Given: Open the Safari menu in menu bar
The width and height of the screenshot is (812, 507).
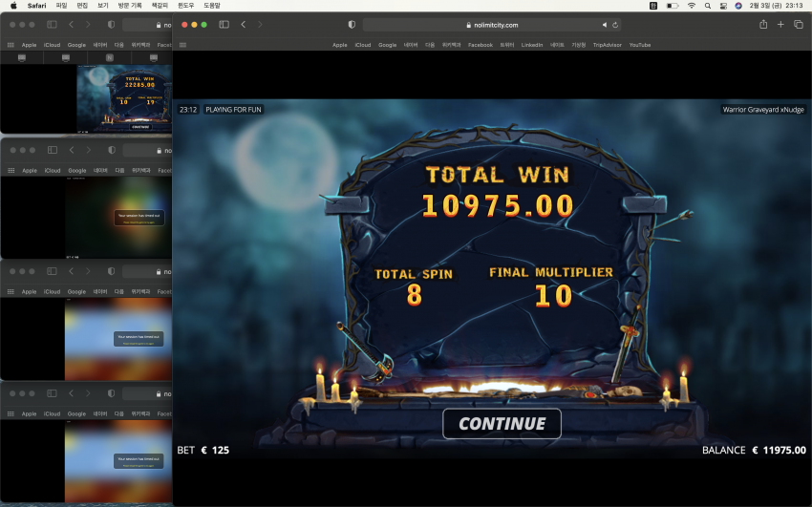Looking at the screenshot, I should [x=36, y=5].
